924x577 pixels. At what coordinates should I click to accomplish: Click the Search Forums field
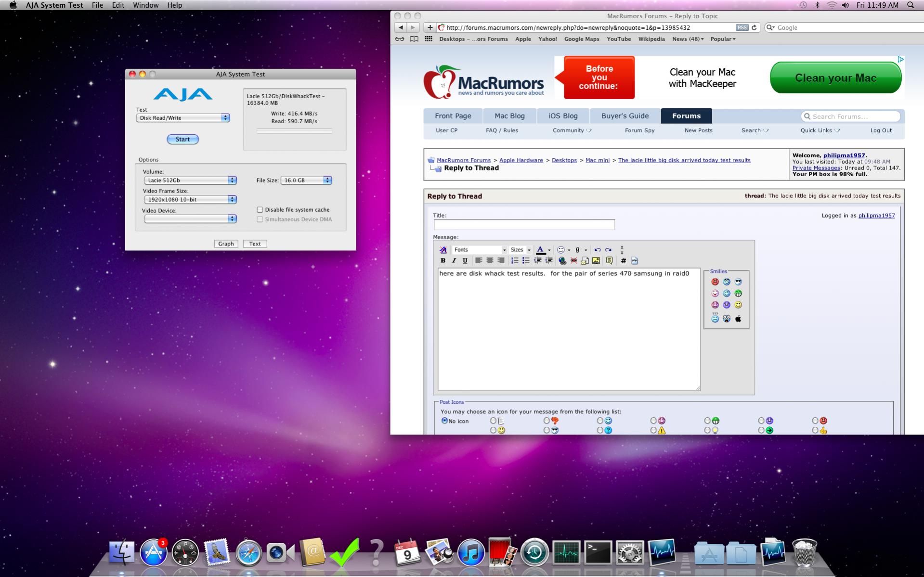coord(851,116)
